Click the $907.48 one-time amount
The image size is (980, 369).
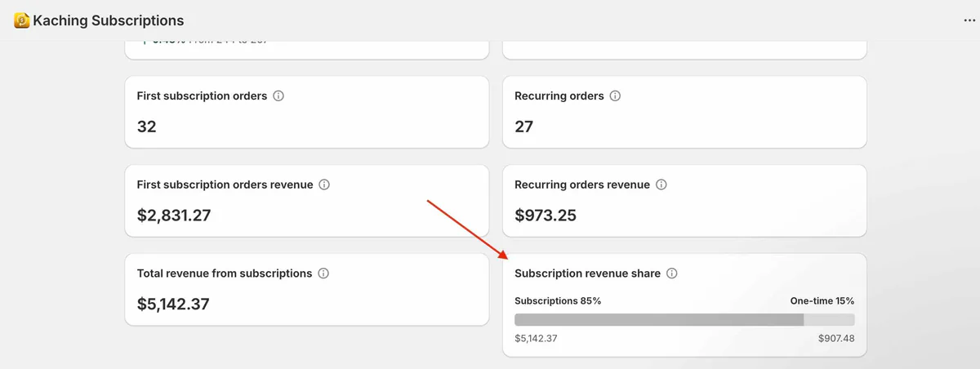pyautogui.click(x=836, y=338)
